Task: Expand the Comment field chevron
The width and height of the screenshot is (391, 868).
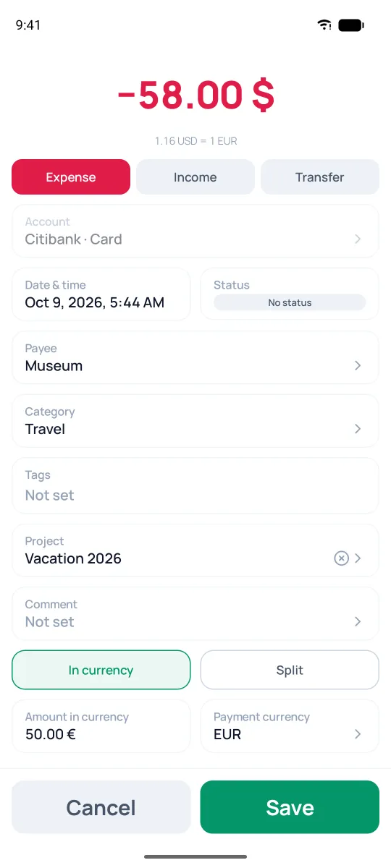Action: [358, 621]
